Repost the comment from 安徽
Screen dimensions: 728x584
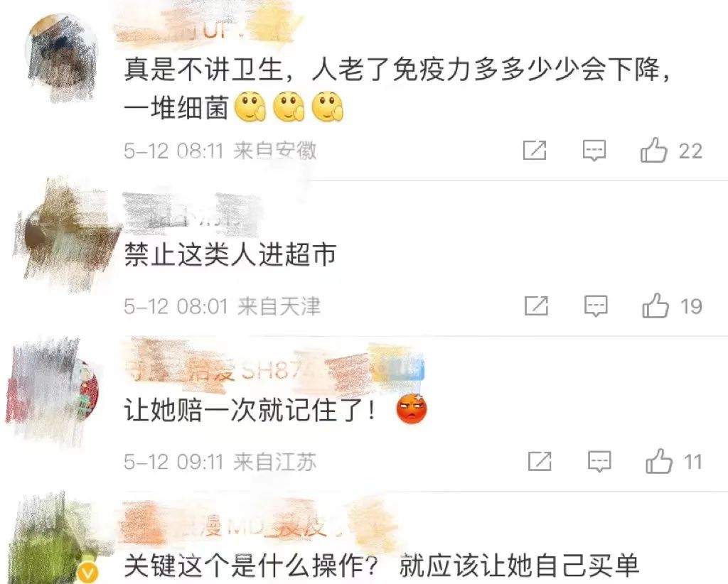pyautogui.click(x=535, y=151)
